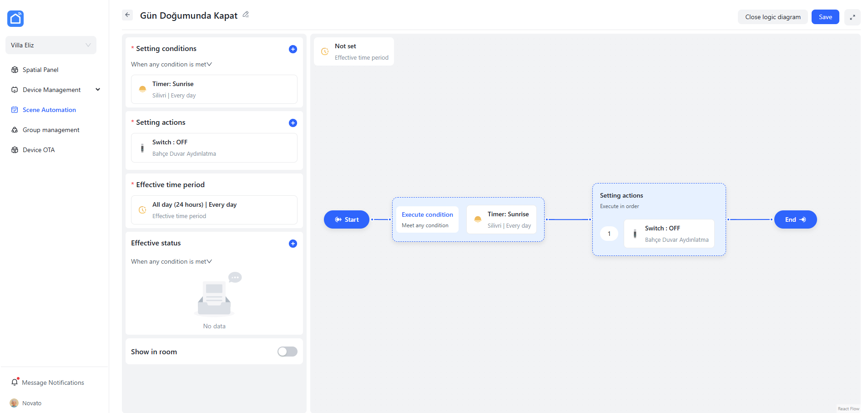Click Close logic diagram button
868x413 pixels.
[772, 17]
